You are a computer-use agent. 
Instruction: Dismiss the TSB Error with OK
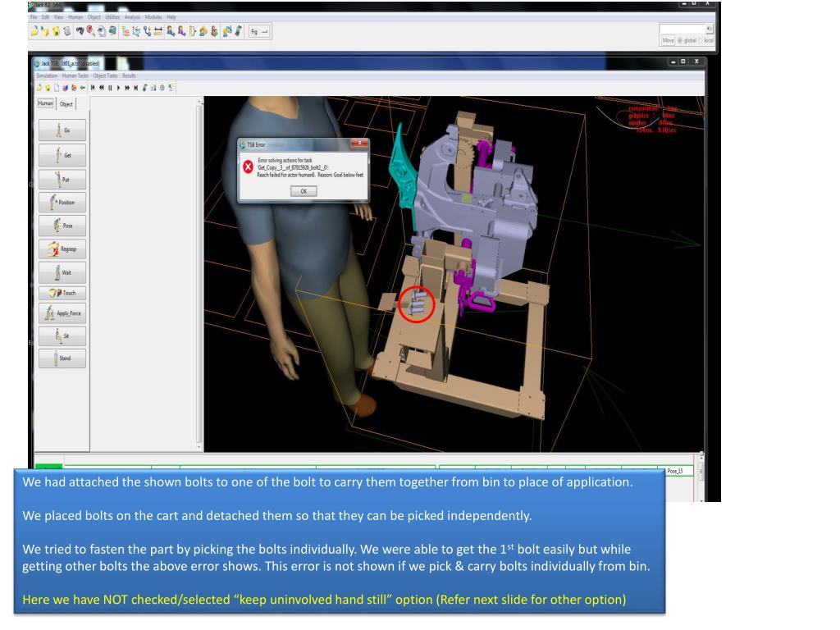click(x=302, y=190)
